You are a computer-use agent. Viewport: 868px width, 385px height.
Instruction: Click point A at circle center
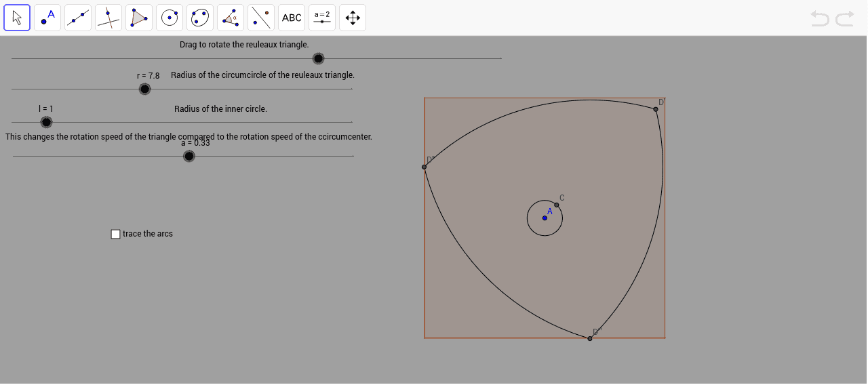(545, 218)
